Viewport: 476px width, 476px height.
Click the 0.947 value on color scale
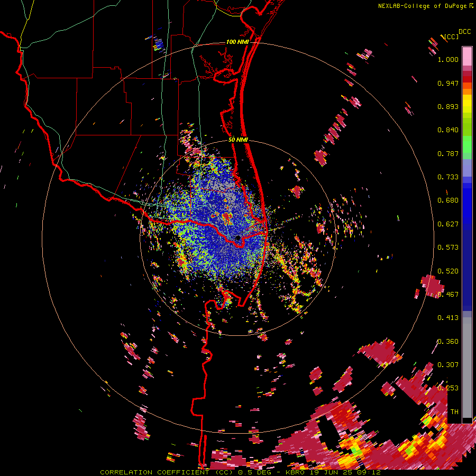448,83
